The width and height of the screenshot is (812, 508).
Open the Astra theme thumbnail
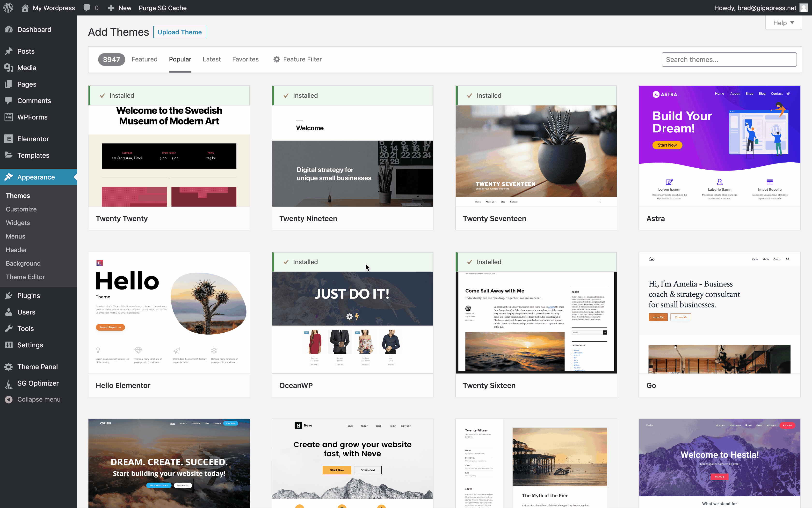coord(719,146)
